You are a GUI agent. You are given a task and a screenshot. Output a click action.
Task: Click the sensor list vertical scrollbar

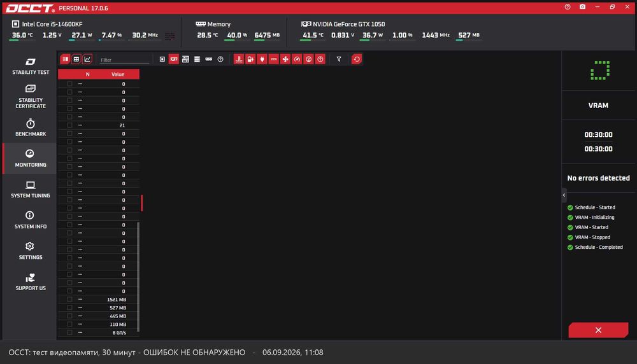[x=138, y=277]
